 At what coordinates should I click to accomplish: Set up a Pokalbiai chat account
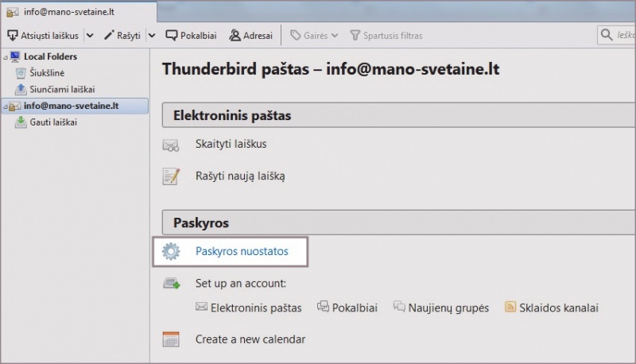[355, 308]
